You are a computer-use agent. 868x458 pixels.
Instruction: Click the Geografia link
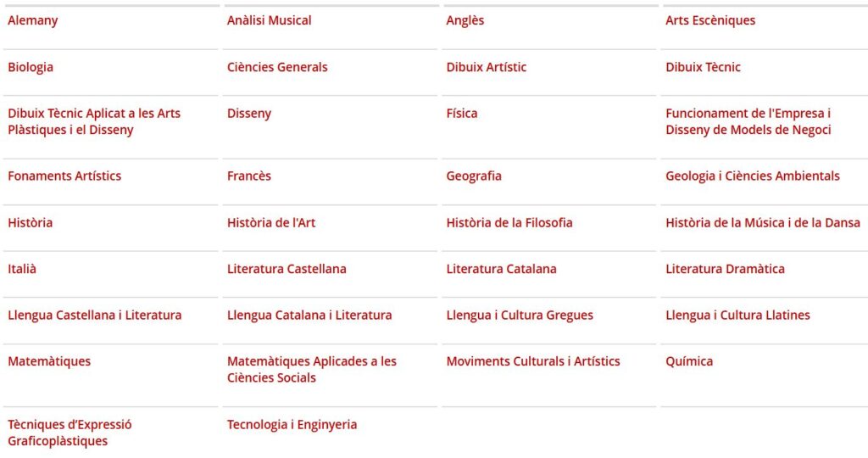click(x=474, y=176)
